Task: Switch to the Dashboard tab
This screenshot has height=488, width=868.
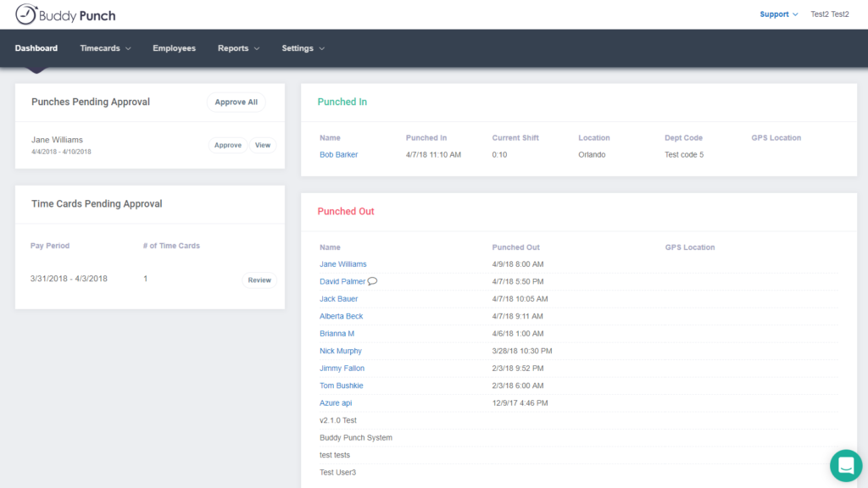Action: 36,48
